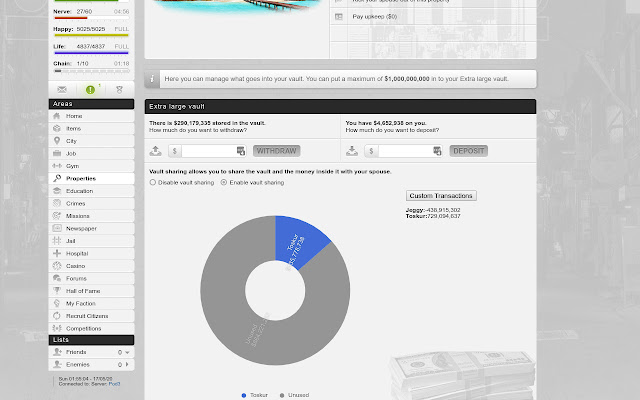This screenshot has width=640, height=400.
Task: Expand the Friends list arrow
Action: 127,352
